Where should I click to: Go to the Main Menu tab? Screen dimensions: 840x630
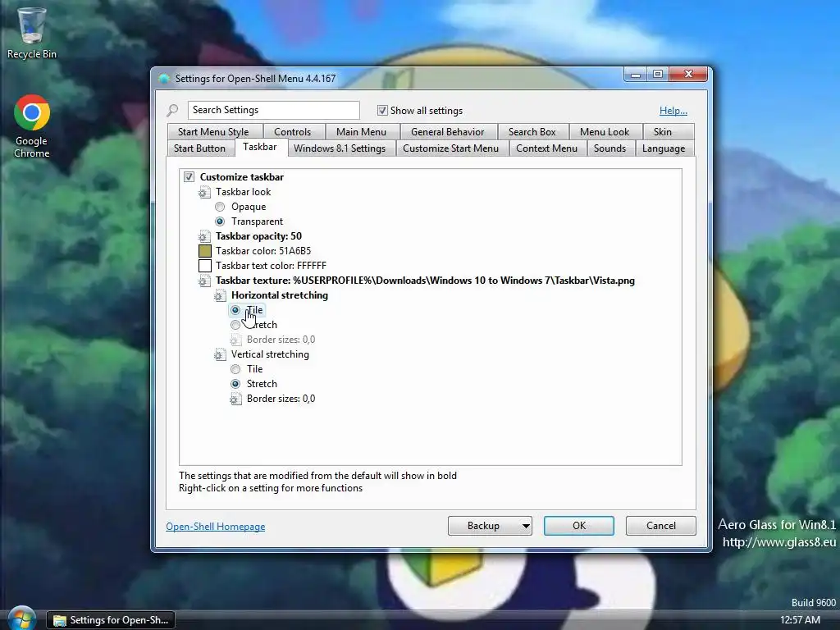(361, 132)
